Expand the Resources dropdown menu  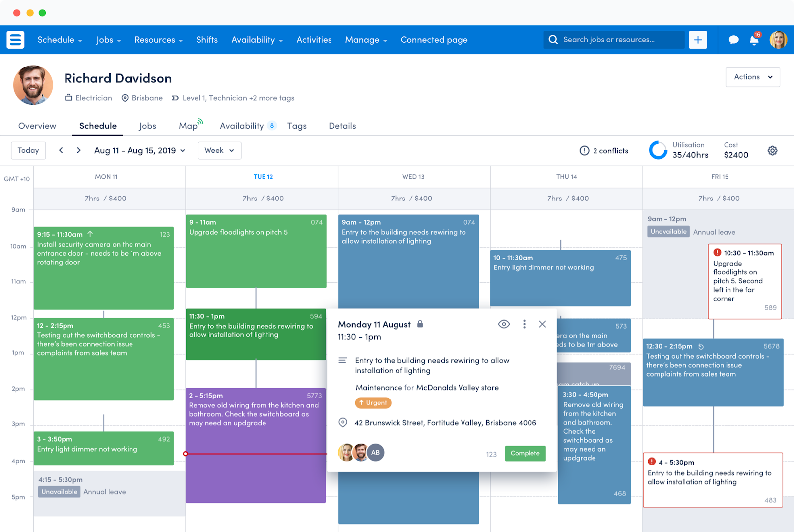coord(159,40)
